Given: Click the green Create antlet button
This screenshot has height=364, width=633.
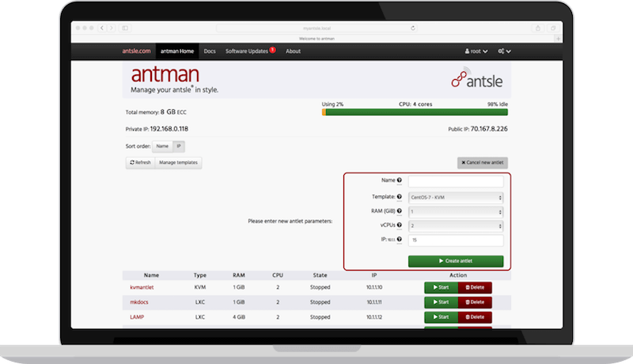Looking at the screenshot, I should point(456,261).
